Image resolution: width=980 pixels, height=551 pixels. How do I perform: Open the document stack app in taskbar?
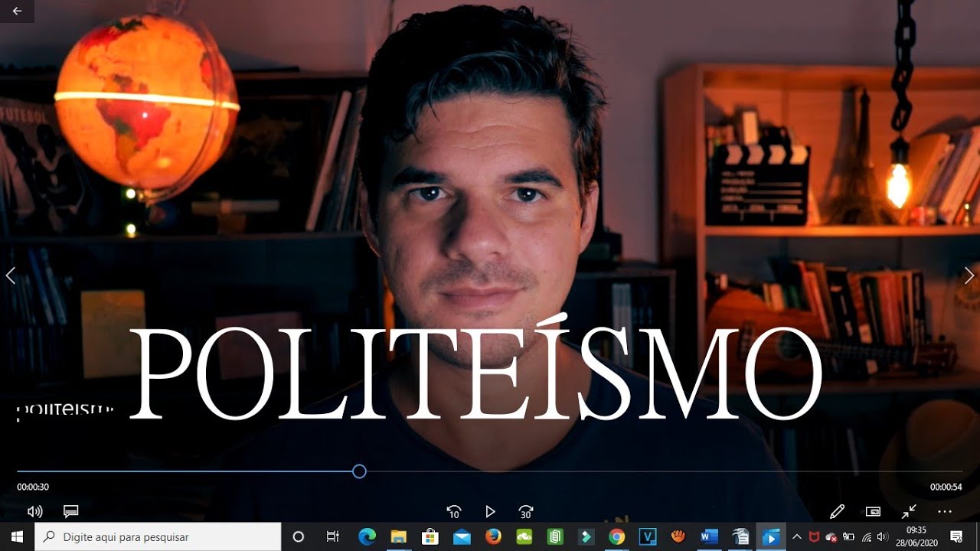(x=740, y=536)
